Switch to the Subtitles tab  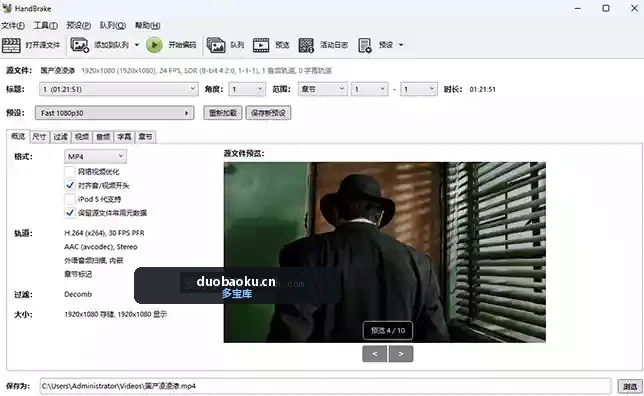(124, 137)
